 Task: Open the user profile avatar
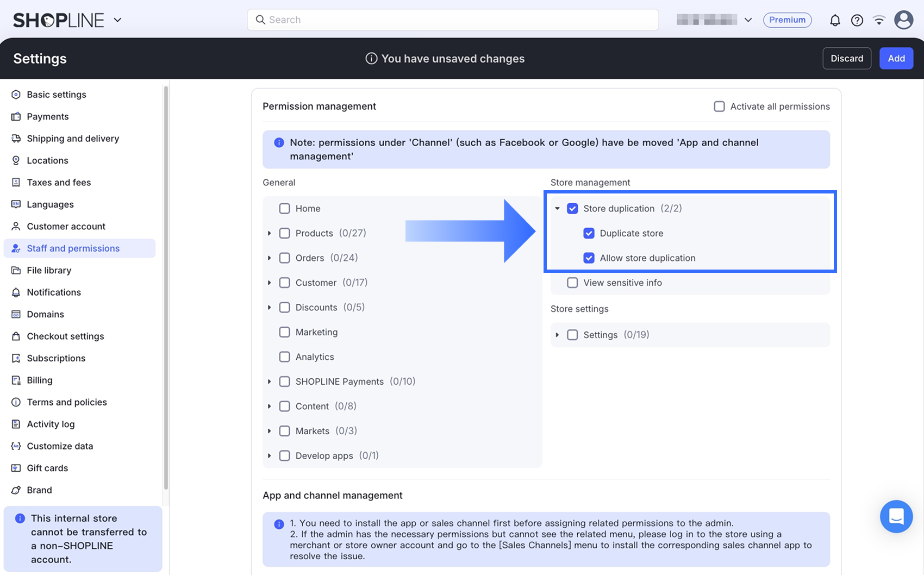[904, 20]
